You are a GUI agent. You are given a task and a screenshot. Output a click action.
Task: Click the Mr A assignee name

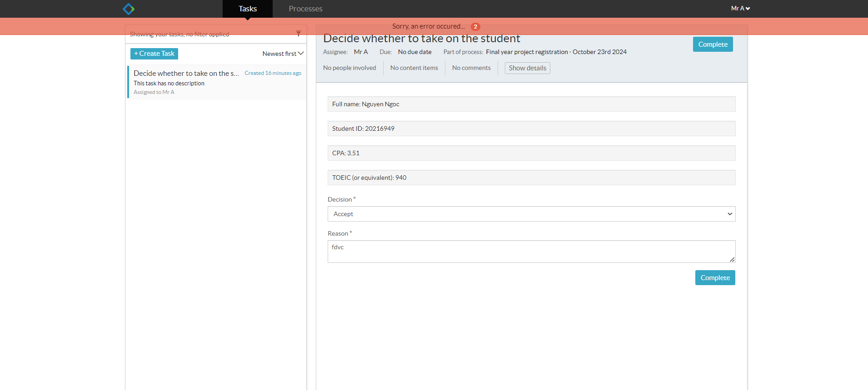[x=361, y=52]
